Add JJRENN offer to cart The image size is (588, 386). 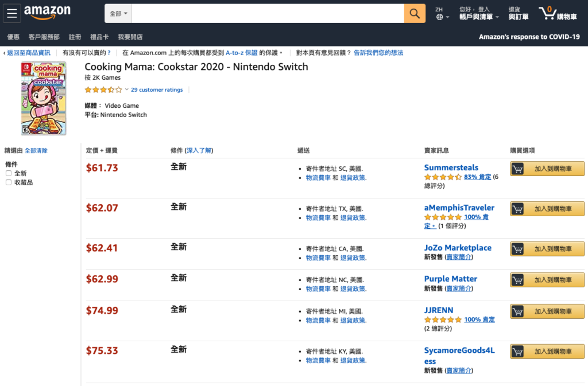point(547,311)
